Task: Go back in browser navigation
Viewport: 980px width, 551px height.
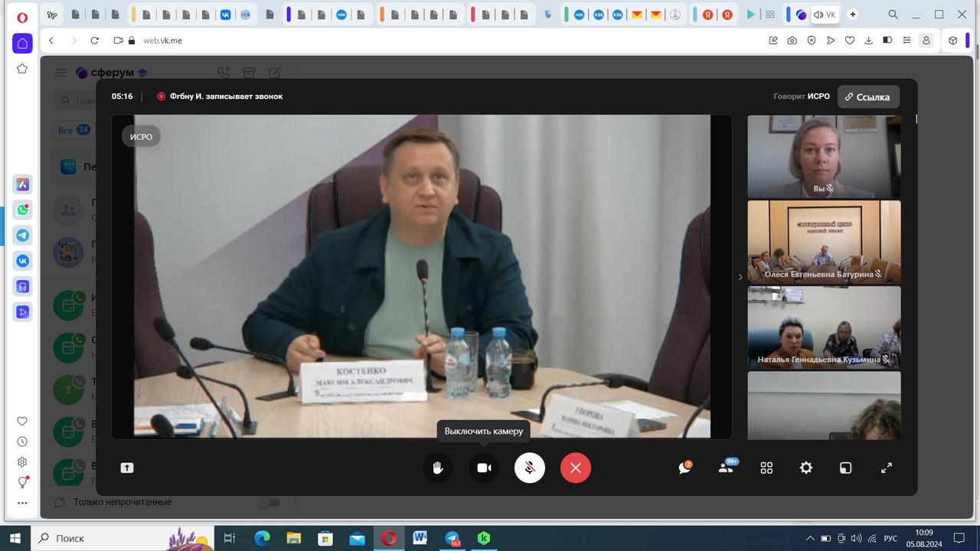Action: (51, 41)
